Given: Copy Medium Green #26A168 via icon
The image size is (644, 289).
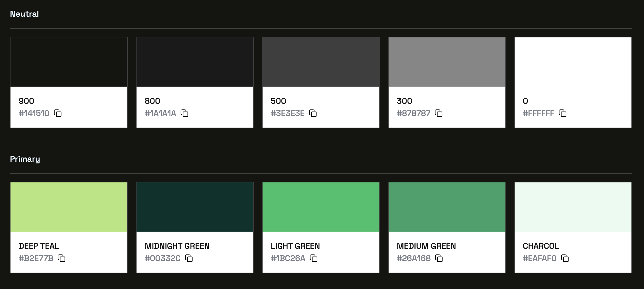Looking at the screenshot, I should click(x=439, y=258).
